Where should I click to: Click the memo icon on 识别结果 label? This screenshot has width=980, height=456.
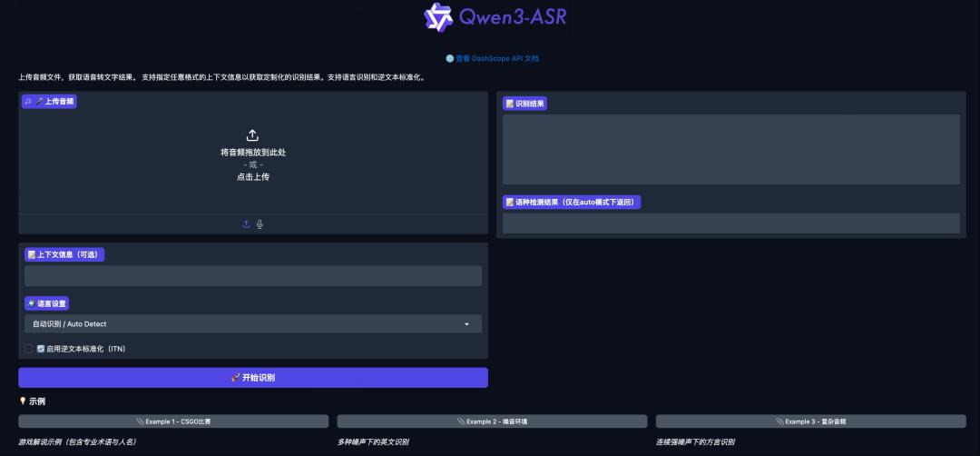[x=510, y=104]
